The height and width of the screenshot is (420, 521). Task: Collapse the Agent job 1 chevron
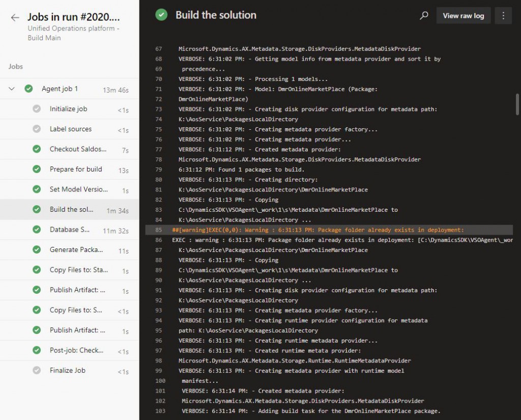pos(12,89)
